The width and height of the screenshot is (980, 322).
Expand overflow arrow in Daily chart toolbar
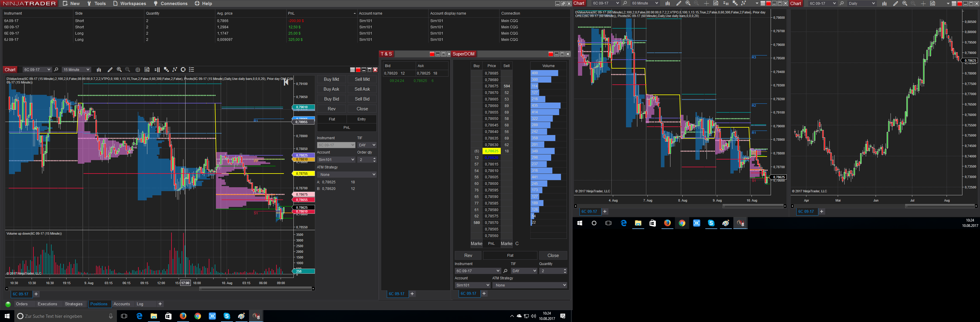click(948, 3)
